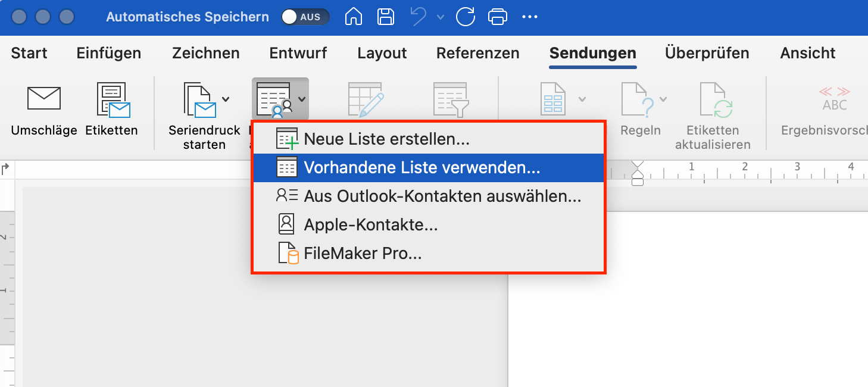The image size is (868, 387).
Task: Click the redo circular arrow icon
Action: pos(466,17)
